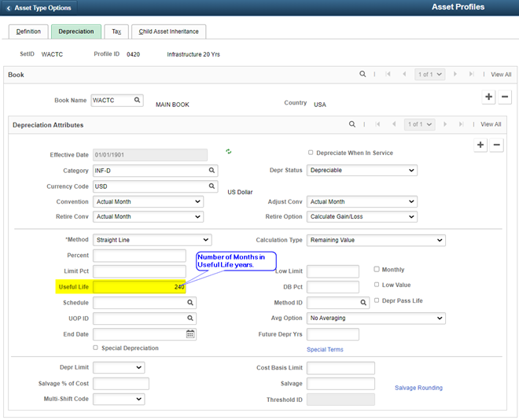Click the Useful Life field

point(139,287)
